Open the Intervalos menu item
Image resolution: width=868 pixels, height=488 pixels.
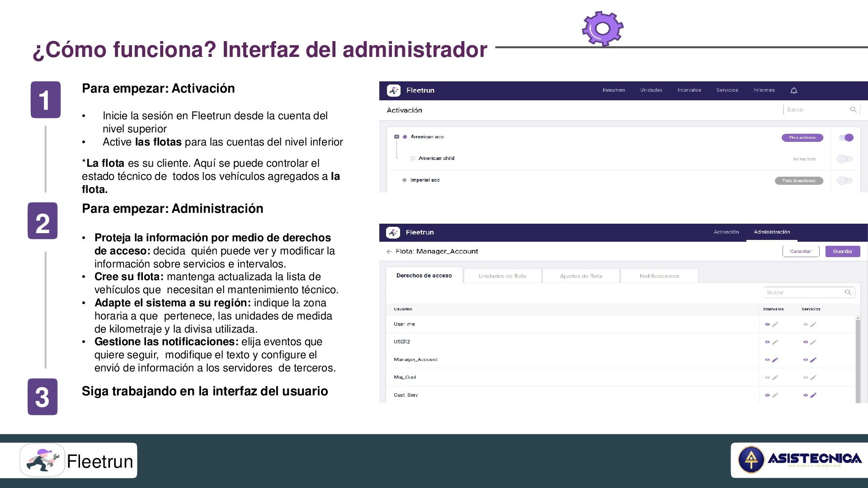pyautogui.click(x=689, y=90)
